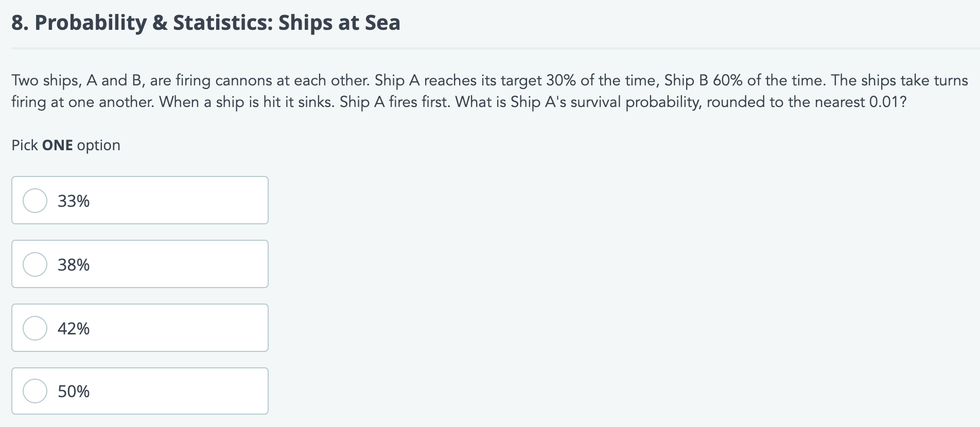Click the 33% option card

tap(139, 200)
